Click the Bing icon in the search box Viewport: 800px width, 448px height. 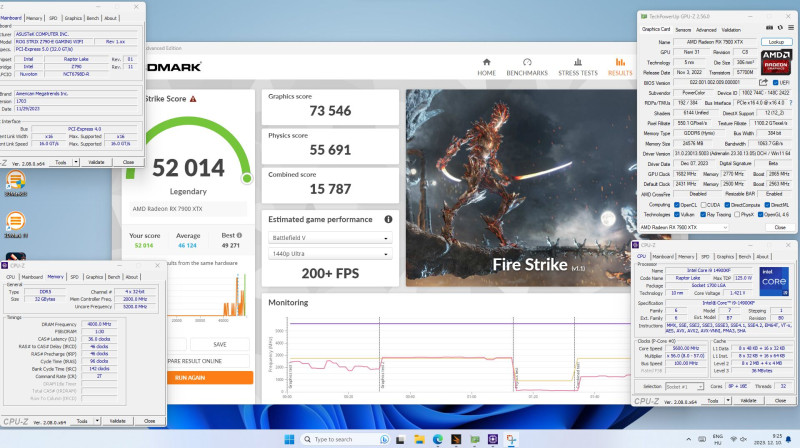pyautogui.click(x=384, y=439)
